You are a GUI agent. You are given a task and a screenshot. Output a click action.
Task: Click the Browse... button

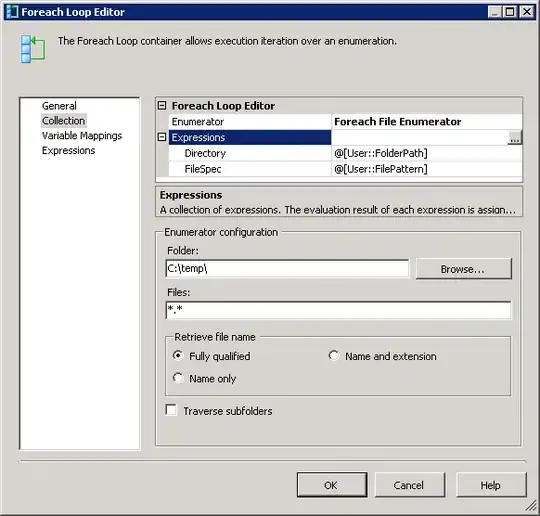[x=464, y=269]
